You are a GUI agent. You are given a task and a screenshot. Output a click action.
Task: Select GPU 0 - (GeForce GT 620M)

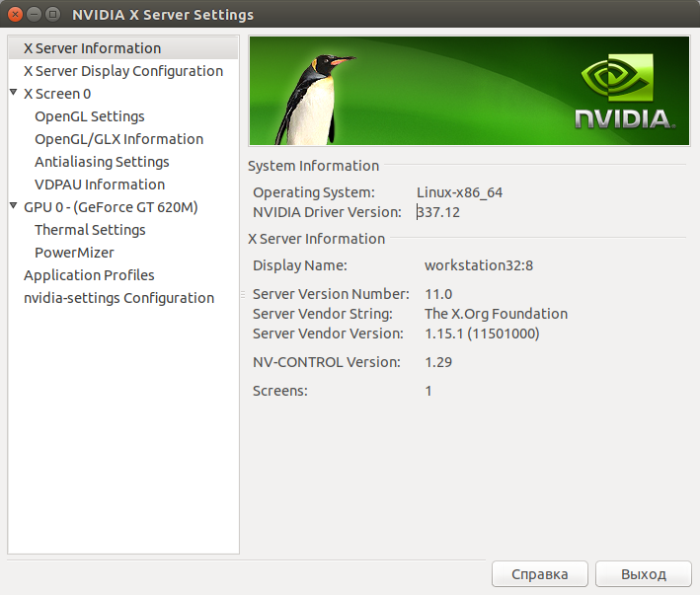pyautogui.click(x=111, y=207)
